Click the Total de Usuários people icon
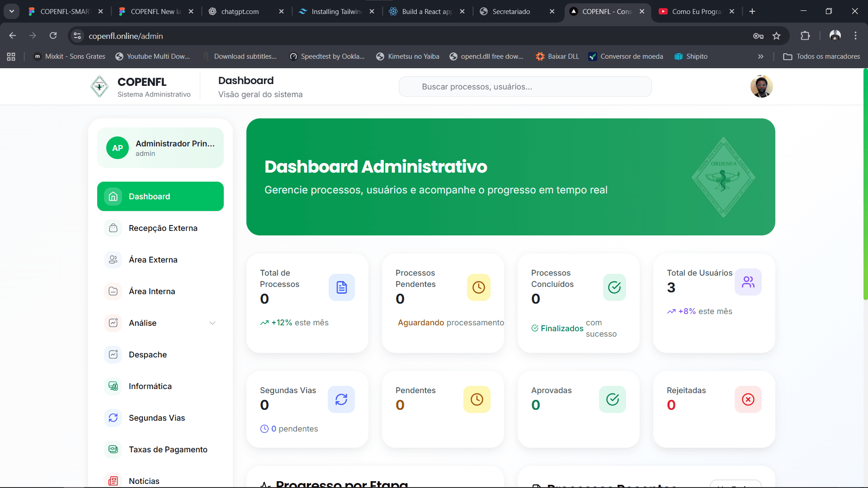 [748, 282]
